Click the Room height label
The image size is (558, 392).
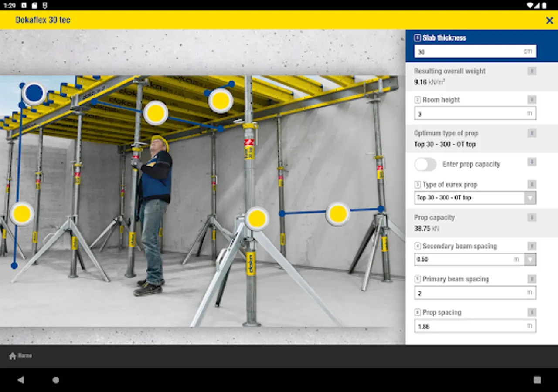441,100
